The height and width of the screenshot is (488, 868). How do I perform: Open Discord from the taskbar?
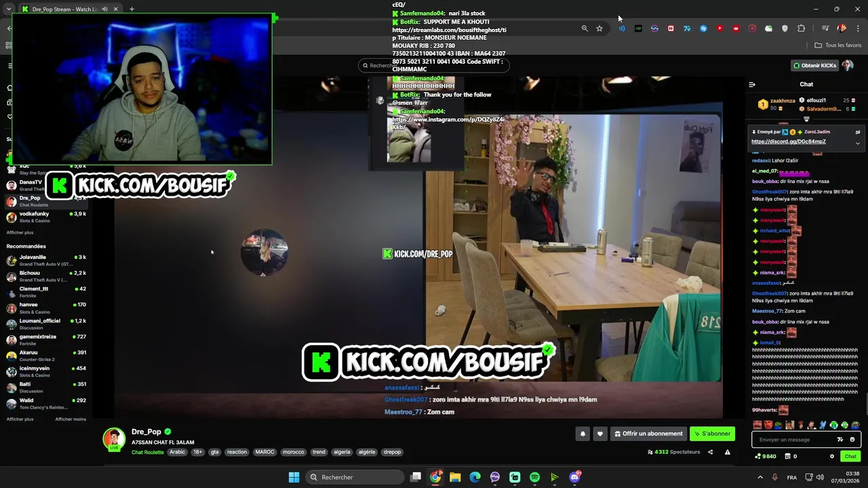click(574, 477)
